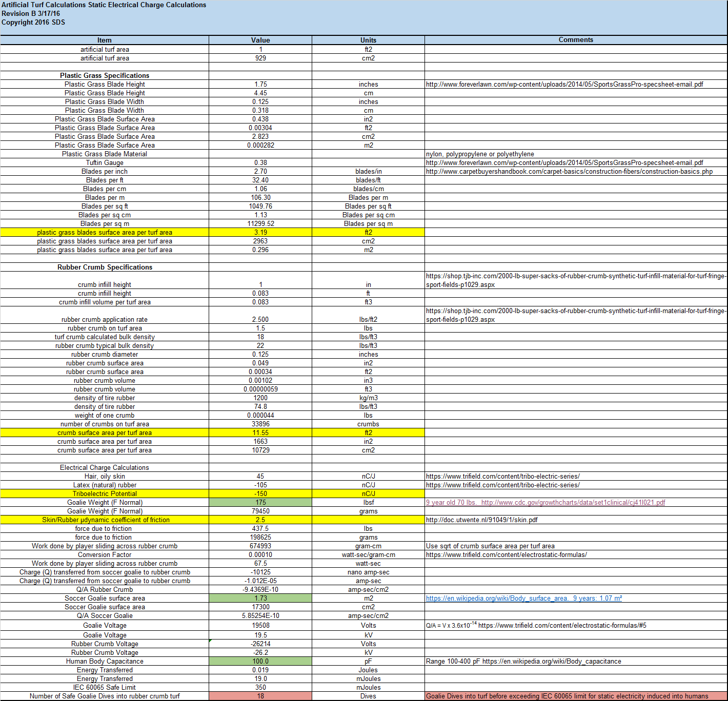Select the Soccer Goalie surface area 1.73 cell
The image size is (728, 701).
pos(260,598)
